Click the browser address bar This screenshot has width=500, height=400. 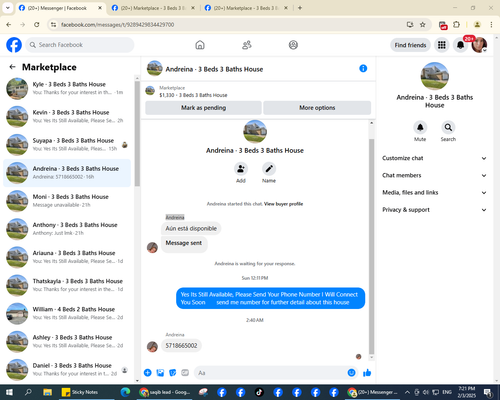point(230,25)
